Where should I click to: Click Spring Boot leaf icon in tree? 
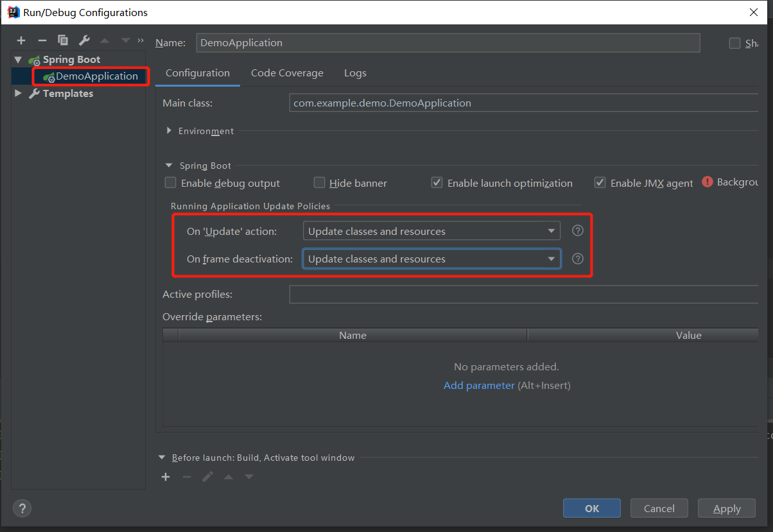pyautogui.click(x=35, y=60)
